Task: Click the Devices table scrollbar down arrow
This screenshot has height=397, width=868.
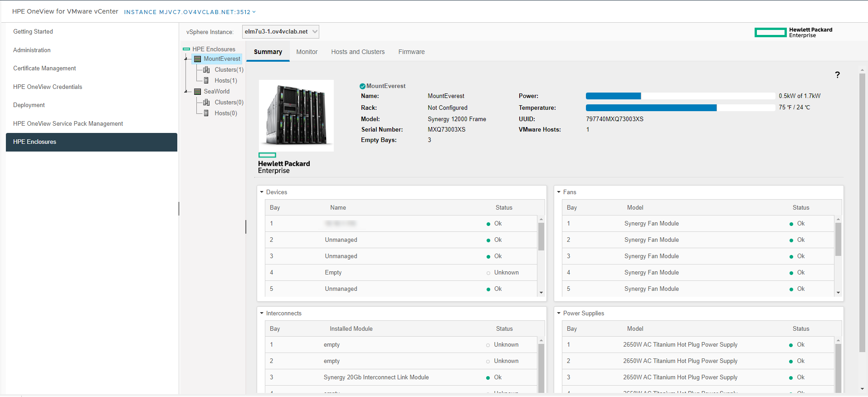Action: (x=541, y=293)
